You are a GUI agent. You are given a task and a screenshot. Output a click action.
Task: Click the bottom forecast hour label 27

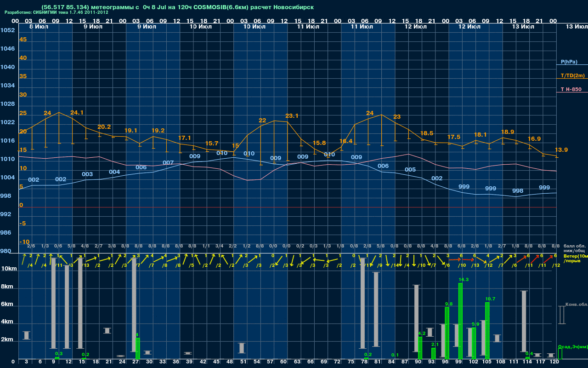(136, 362)
